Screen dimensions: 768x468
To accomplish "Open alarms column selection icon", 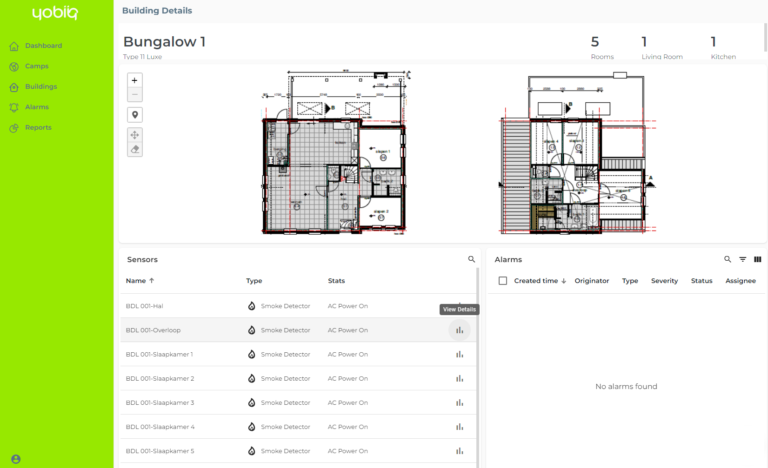I will 757,259.
